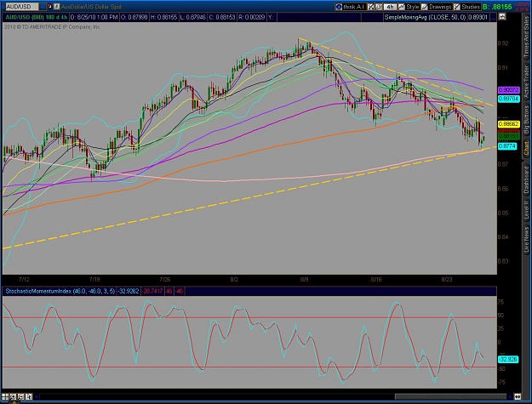The height and width of the screenshot is (404, 532).
Task: Open the Times And Sales side tab
Action: [x=526, y=37]
